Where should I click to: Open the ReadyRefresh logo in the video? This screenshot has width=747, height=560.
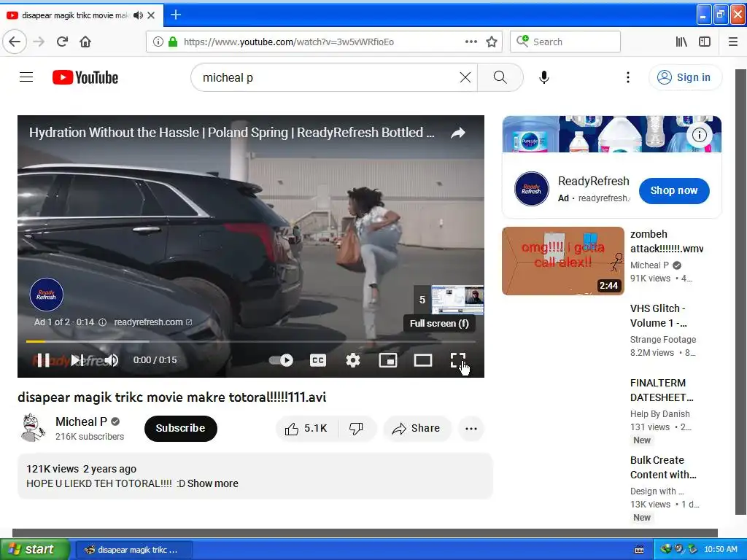click(x=46, y=295)
